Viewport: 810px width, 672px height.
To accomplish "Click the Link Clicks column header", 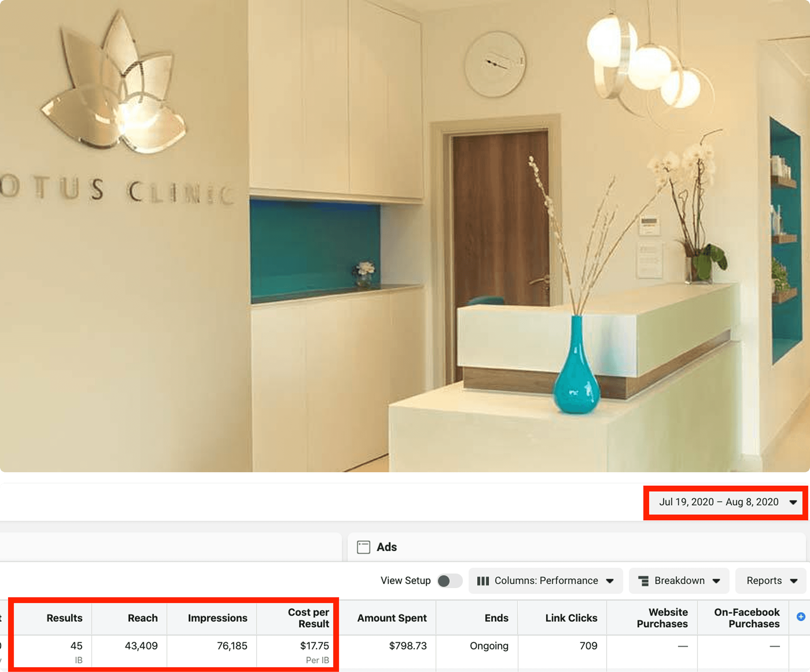I will 571,618.
